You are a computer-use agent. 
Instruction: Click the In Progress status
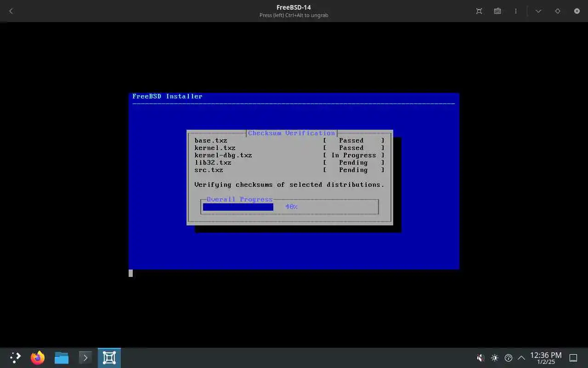point(354,155)
